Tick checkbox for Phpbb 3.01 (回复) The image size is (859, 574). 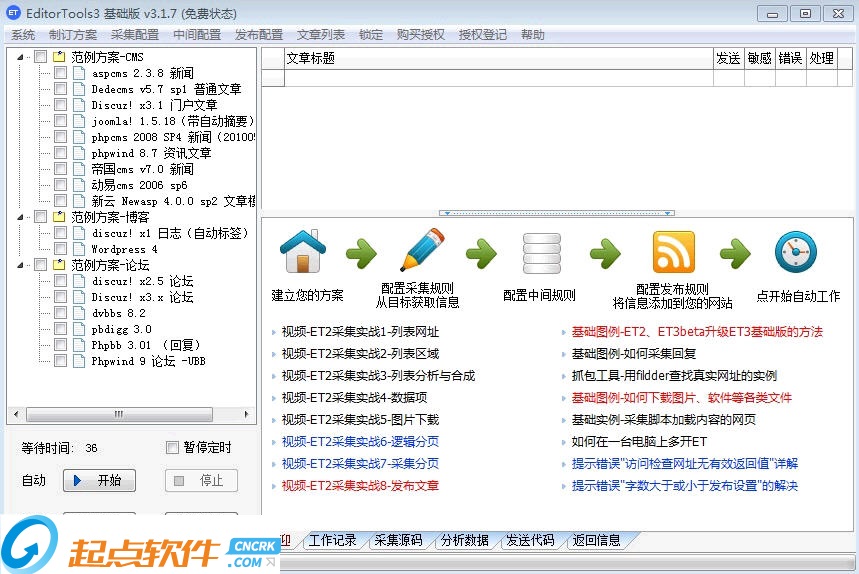coord(60,345)
